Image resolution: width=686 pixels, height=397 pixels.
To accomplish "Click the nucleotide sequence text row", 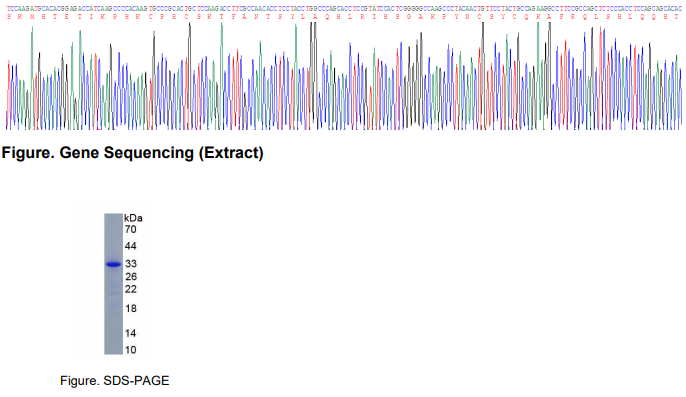I will 344,8.
